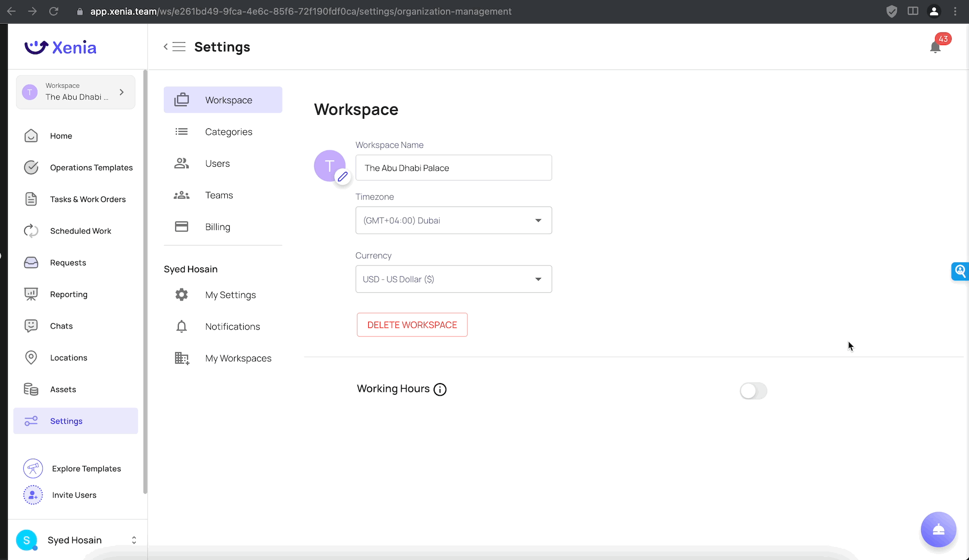Viewport: 969px width, 560px height.
Task: Edit workspace avatar with pencil icon
Action: [343, 177]
